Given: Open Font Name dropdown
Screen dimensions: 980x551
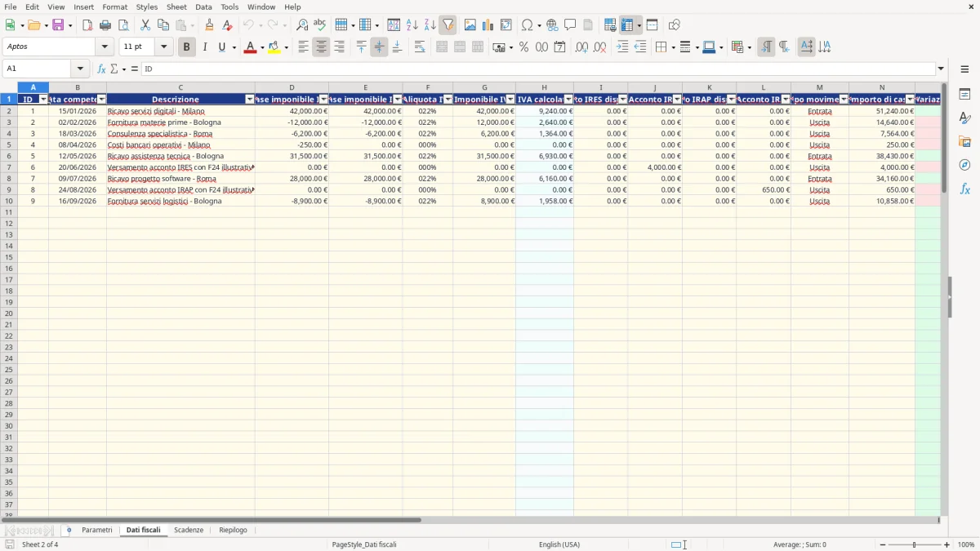Looking at the screenshot, I should coord(105,47).
